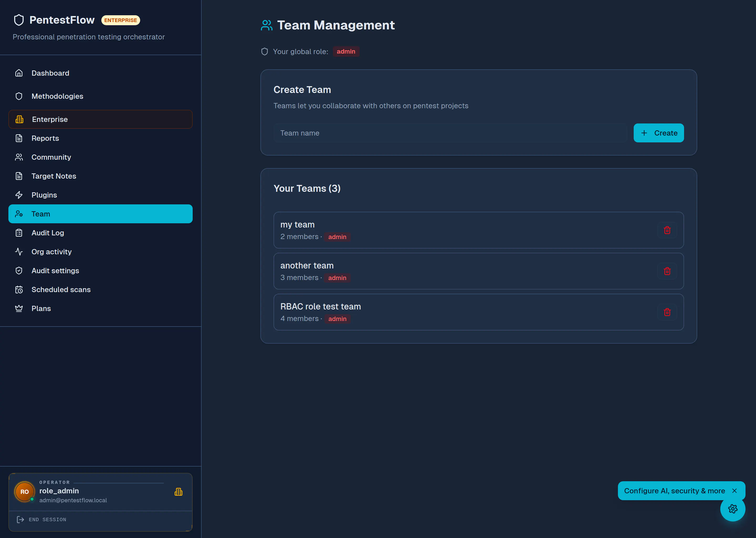
Task: Click the Reports document icon
Action: (x=19, y=138)
